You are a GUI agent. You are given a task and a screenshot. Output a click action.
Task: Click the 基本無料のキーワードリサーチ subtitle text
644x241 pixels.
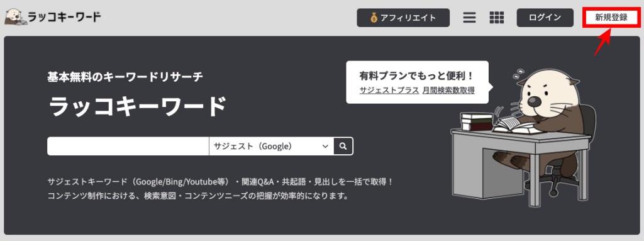[x=125, y=77]
